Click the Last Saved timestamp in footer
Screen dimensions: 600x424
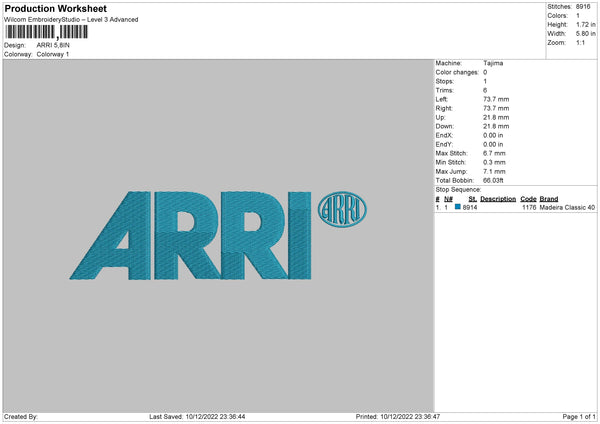[x=196, y=416]
